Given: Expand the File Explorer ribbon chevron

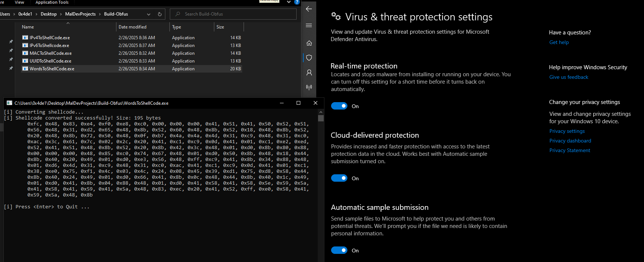Looking at the screenshot, I should click(x=289, y=2).
